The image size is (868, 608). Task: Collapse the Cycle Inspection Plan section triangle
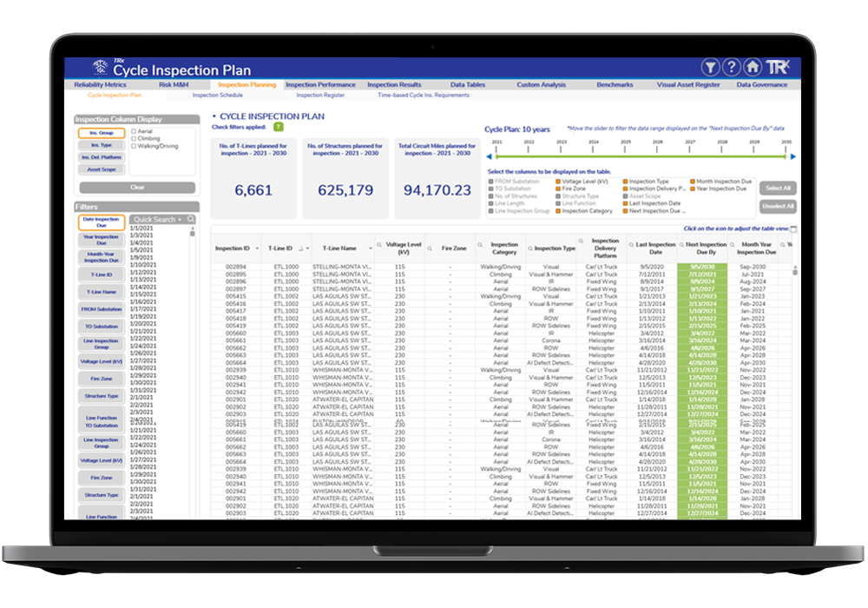click(x=214, y=116)
